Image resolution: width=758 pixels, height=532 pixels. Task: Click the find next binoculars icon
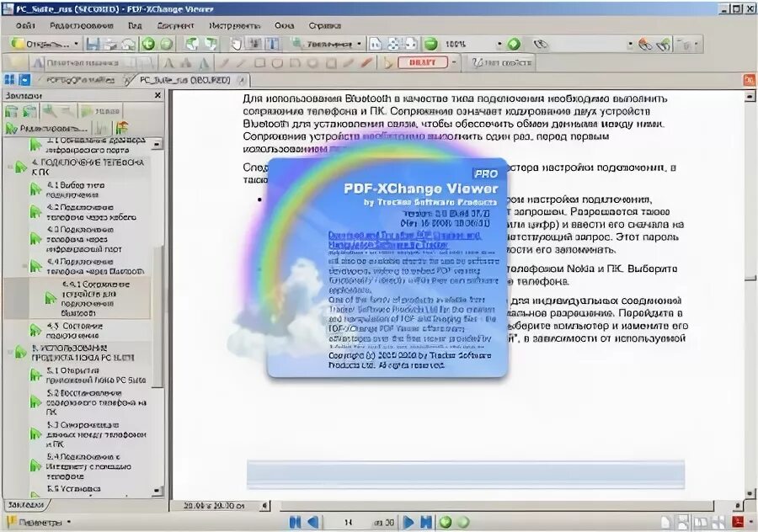665,45
